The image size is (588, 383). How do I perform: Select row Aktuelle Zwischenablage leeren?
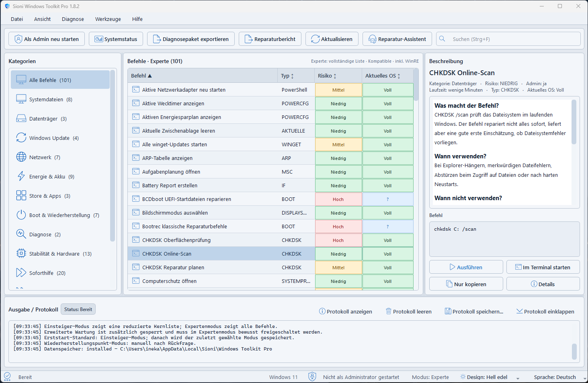(x=270, y=131)
